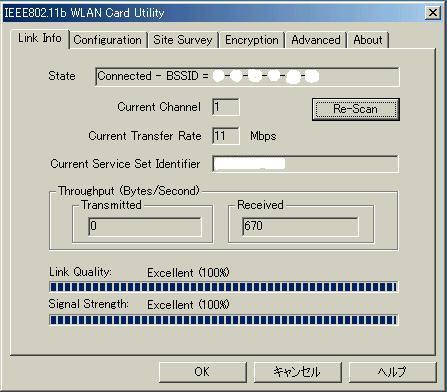Switch to the Configuration tab
Viewport: 447px width, 392px height.
[x=108, y=40]
